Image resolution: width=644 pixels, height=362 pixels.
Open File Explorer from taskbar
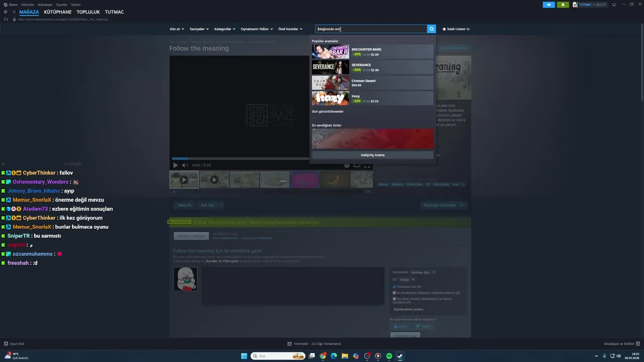click(x=345, y=356)
